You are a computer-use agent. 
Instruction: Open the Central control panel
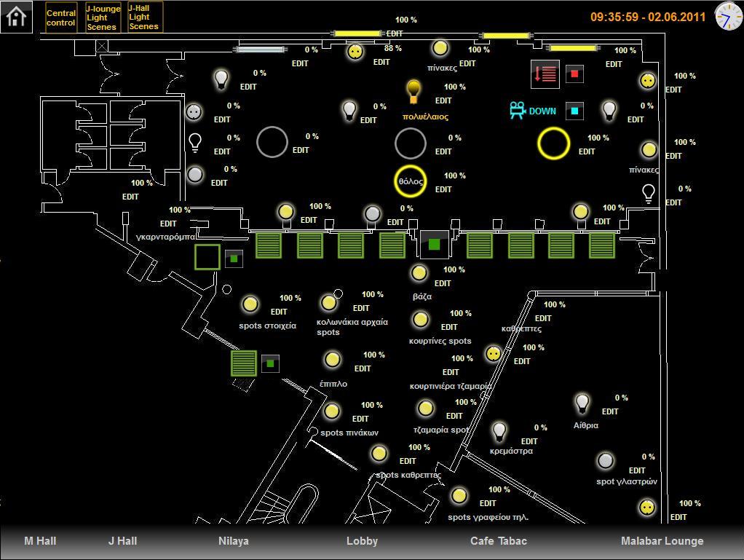[x=61, y=17]
